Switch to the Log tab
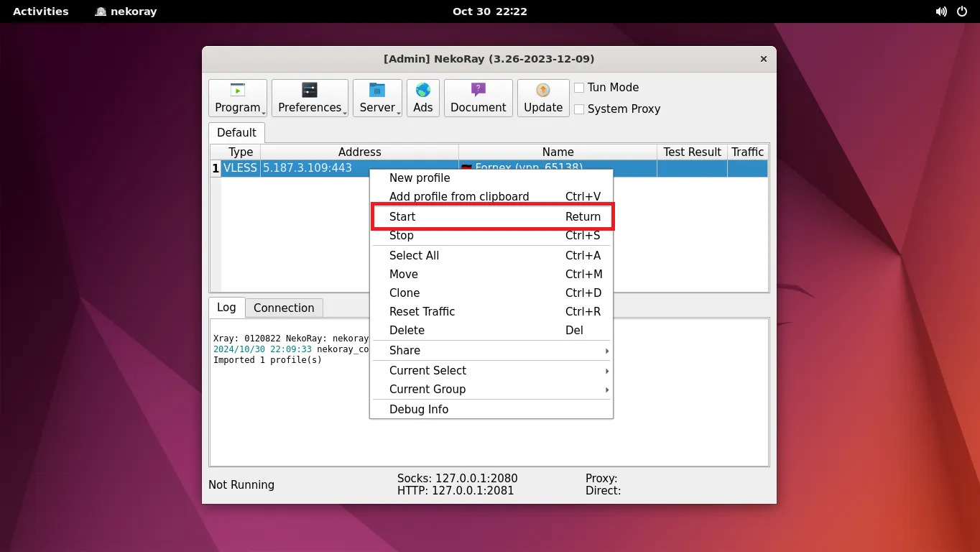980x552 pixels. [x=226, y=308]
